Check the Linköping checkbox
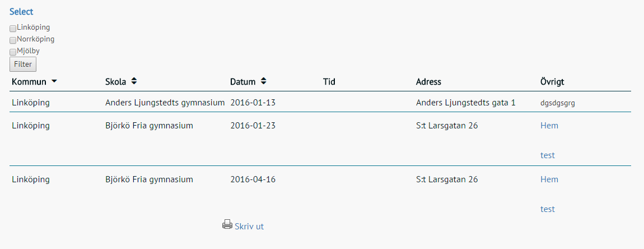644x249 pixels. (13, 29)
